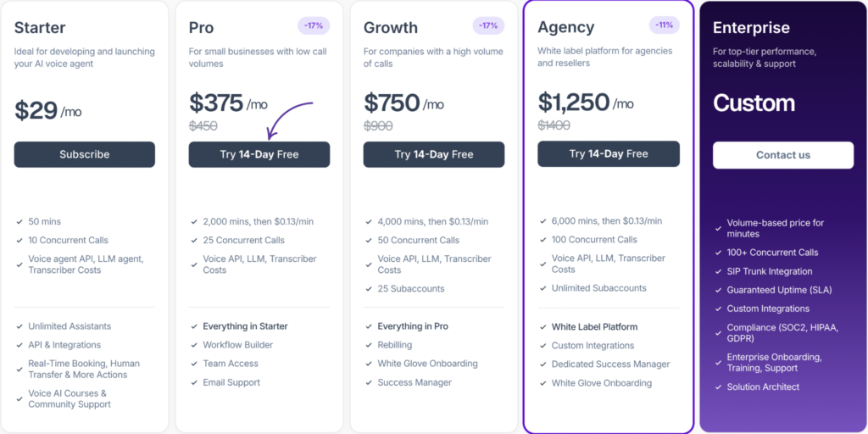Click checkmark icon beside Unlimited Assistants
The width and height of the screenshot is (868, 434).
pos(19,326)
